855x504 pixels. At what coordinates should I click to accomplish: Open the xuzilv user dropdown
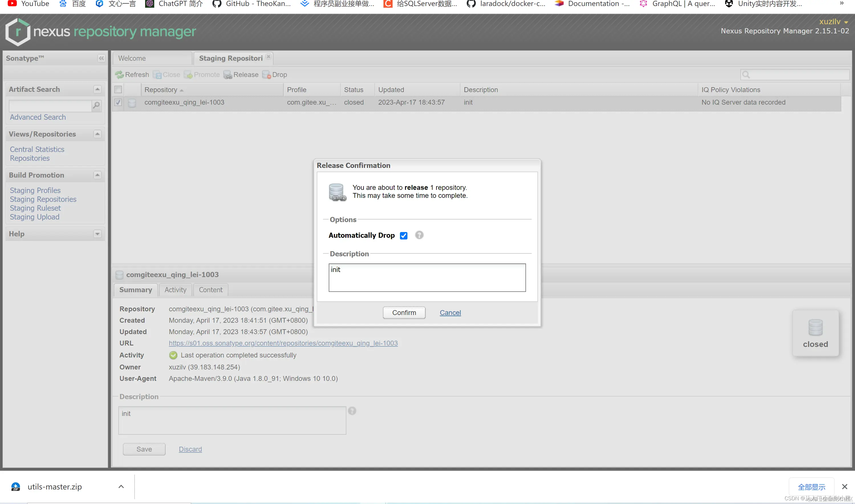point(834,22)
